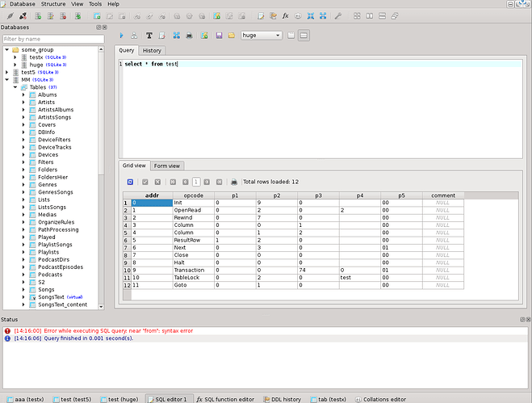532x403 pixels.
Task: Add a new database
Action: pos(38,16)
